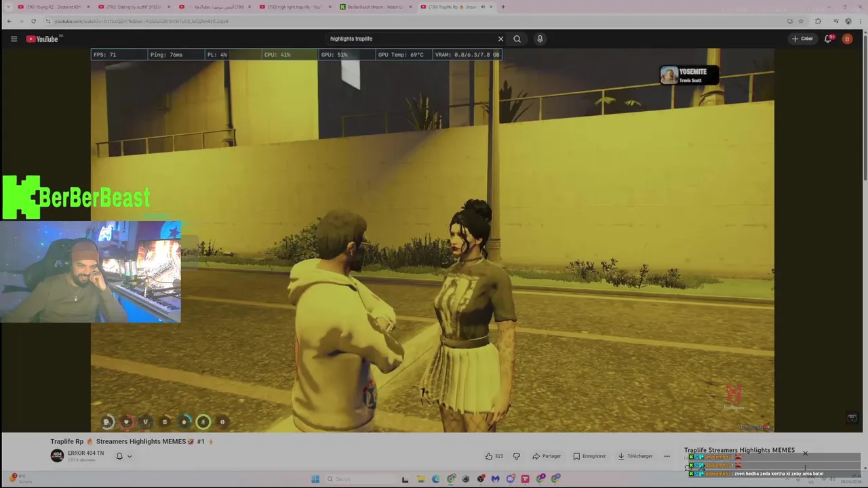Click the page vertical scrollbar
This screenshot has height=488, width=868.
(x=865, y=108)
